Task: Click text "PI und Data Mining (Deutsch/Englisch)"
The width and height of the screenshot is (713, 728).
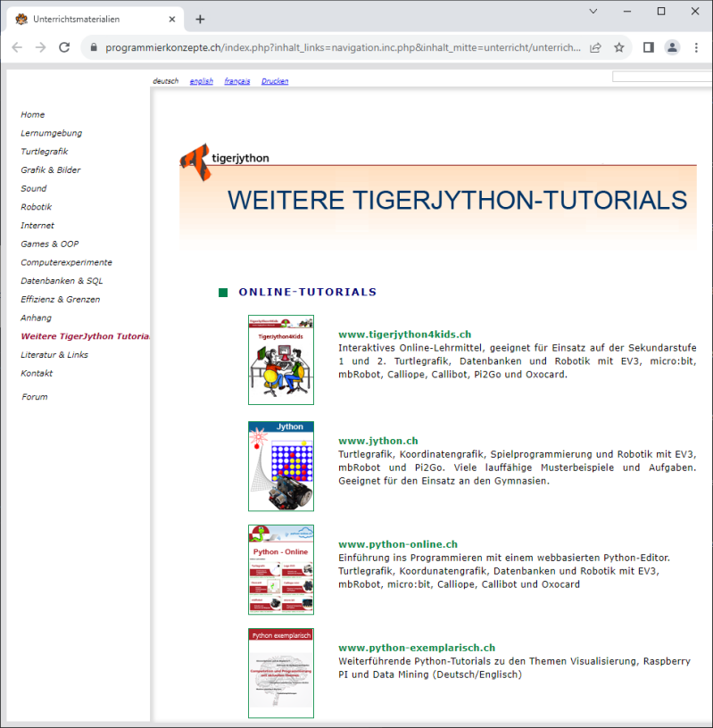Action: (x=430, y=674)
